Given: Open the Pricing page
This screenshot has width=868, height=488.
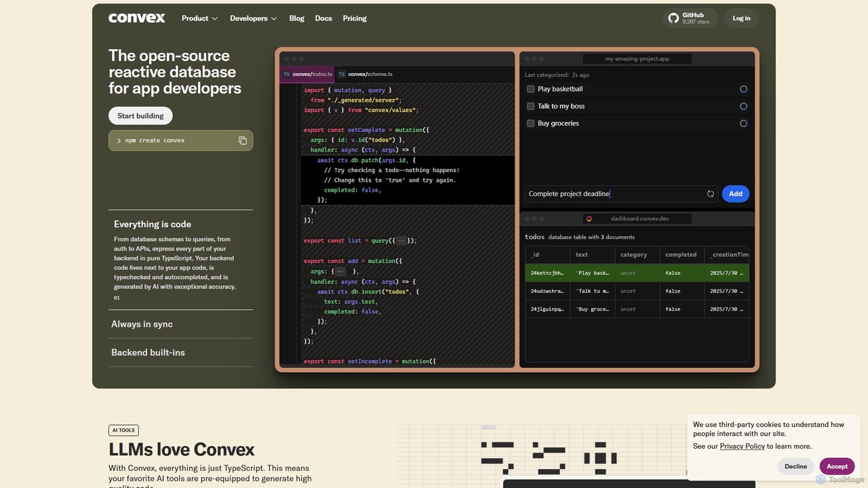Looking at the screenshot, I should (355, 18).
